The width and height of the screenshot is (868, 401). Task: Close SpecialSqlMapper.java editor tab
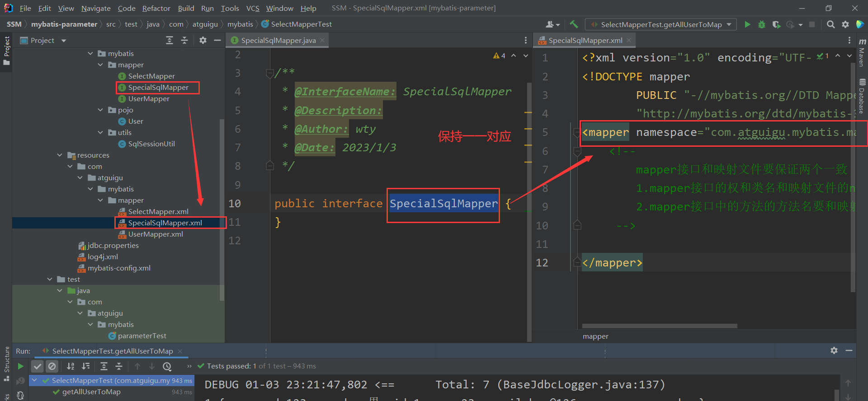tap(322, 41)
